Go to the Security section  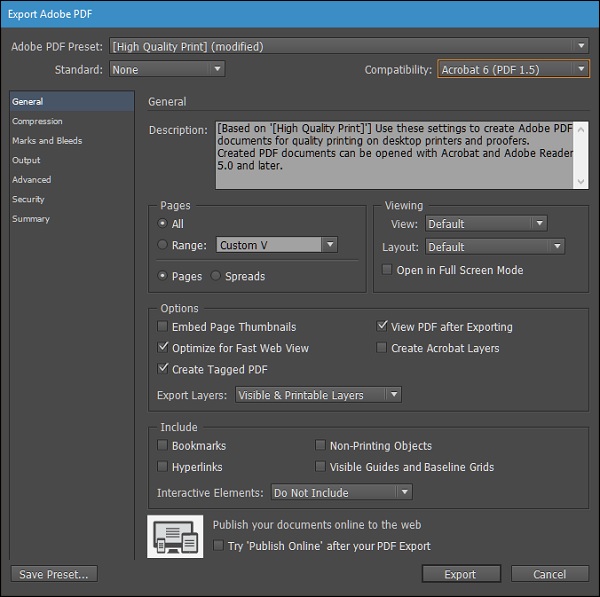pyautogui.click(x=28, y=200)
